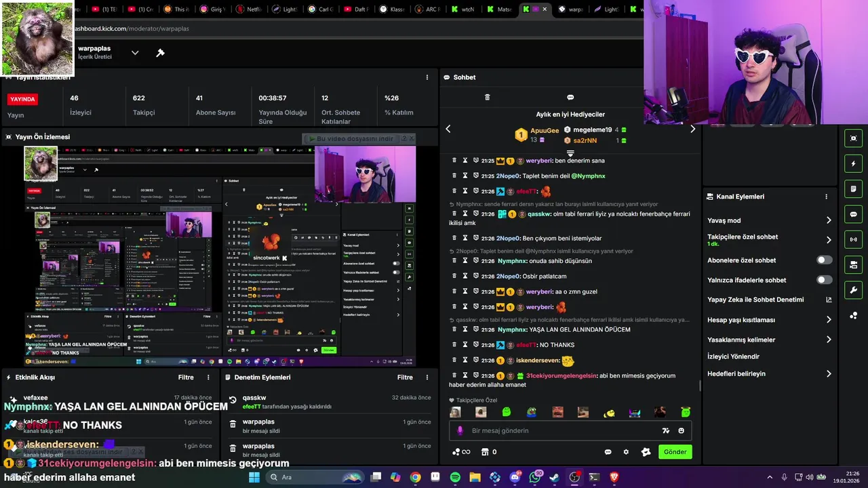Open Denetim Eylemleri three-dot menu
The height and width of the screenshot is (488, 868).
point(427,378)
